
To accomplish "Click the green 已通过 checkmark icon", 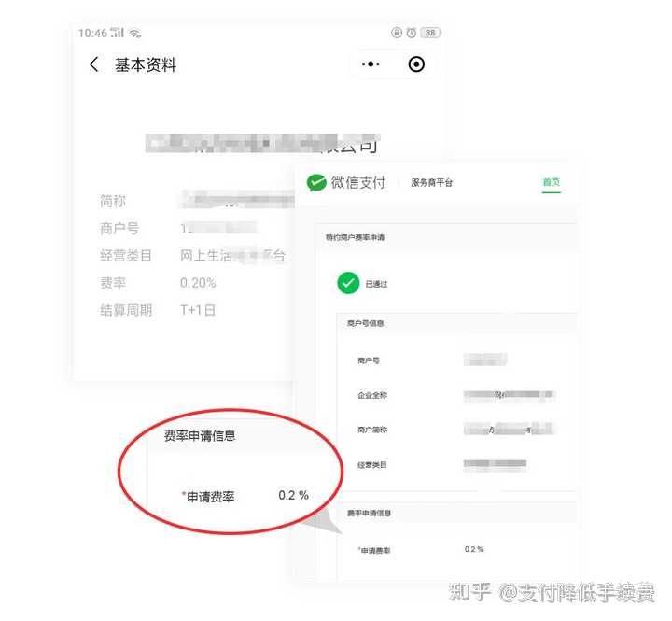I will 348,283.
